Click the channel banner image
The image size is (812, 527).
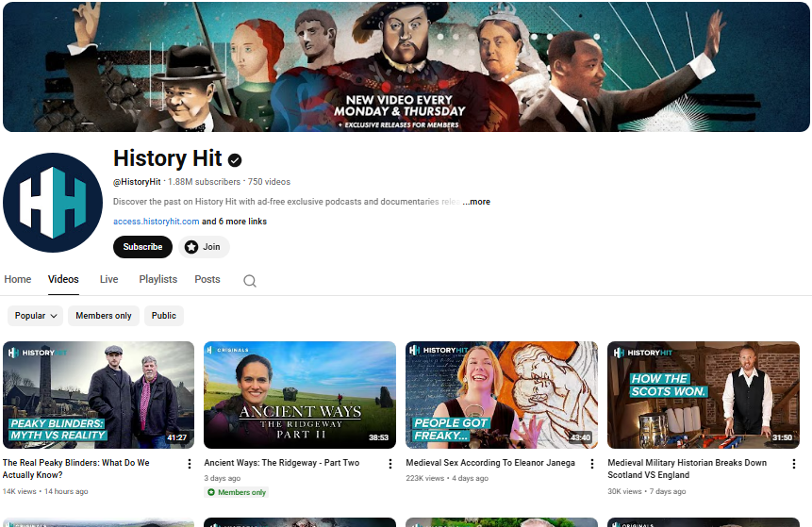coord(406,67)
